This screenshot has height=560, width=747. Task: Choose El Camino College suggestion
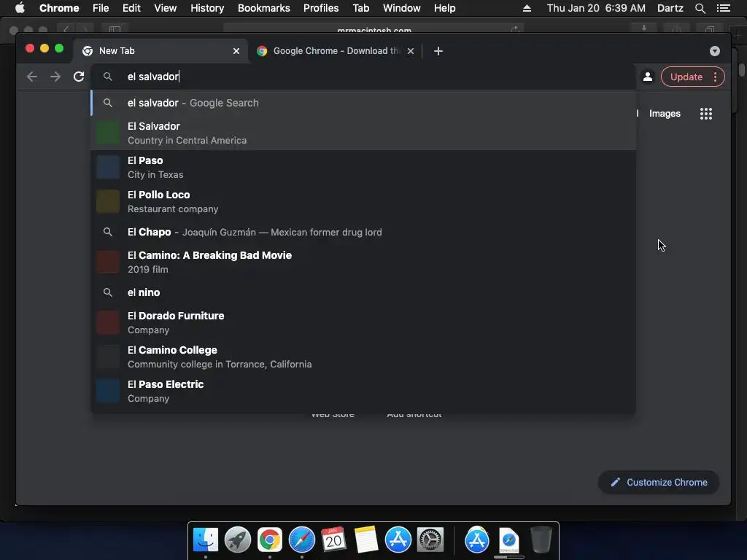click(363, 357)
